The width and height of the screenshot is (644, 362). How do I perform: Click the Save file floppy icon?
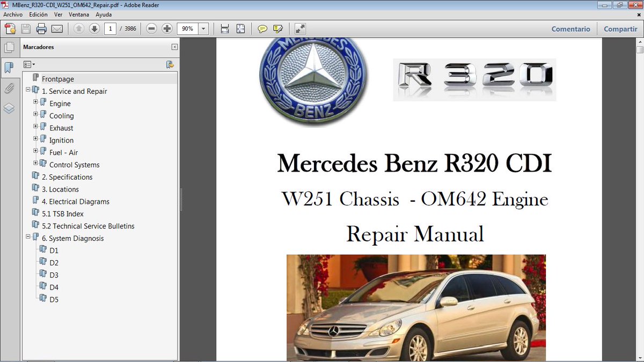[26, 28]
